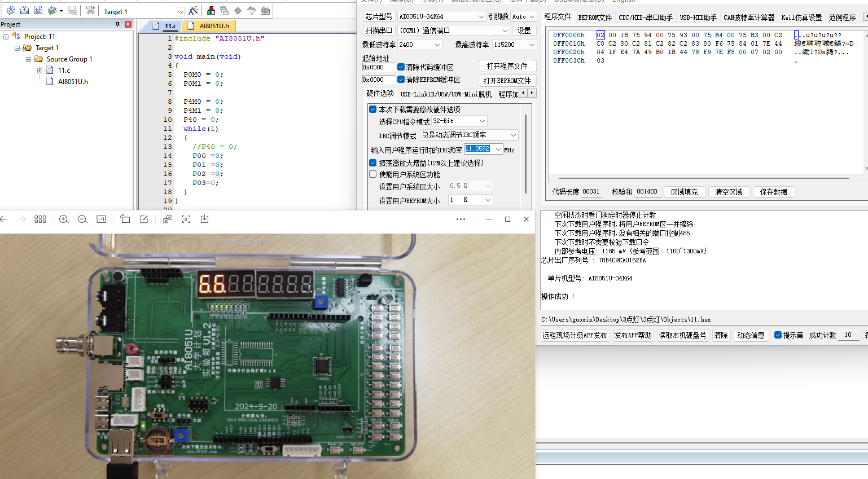Open the USB-HID助手 tab

click(x=698, y=17)
